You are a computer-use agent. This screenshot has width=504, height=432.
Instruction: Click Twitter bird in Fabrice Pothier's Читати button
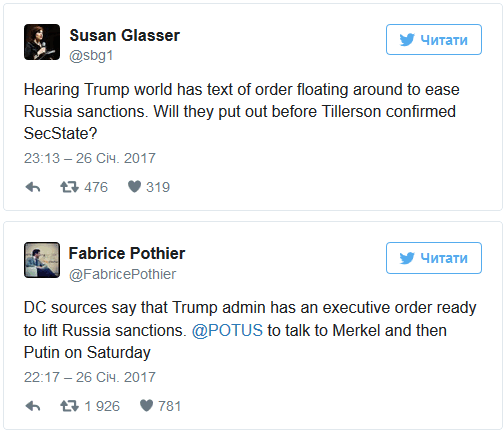(407, 258)
